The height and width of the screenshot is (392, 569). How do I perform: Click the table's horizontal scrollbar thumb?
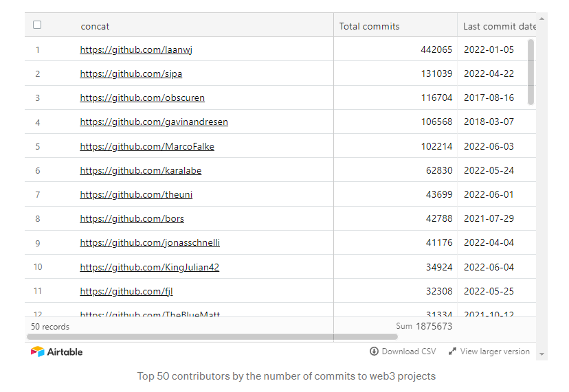[x=212, y=336]
